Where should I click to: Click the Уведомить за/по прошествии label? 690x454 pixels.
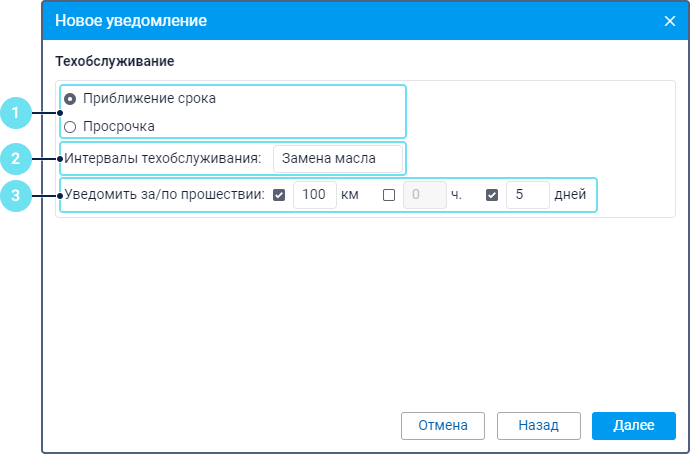[x=164, y=195]
